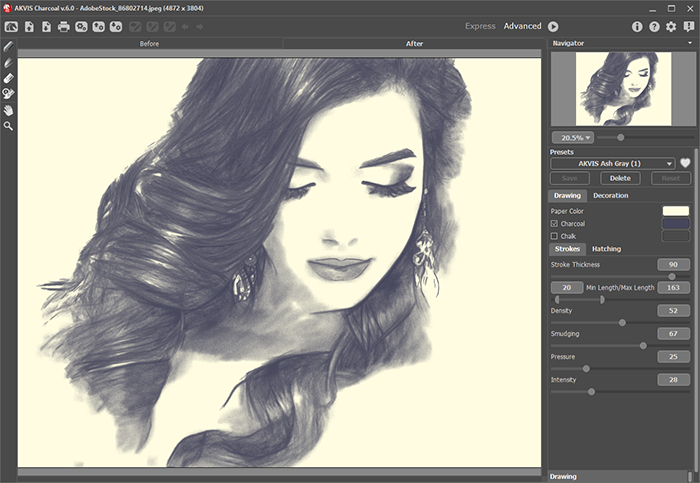
Task: Open program info icon
Action: click(637, 26)
